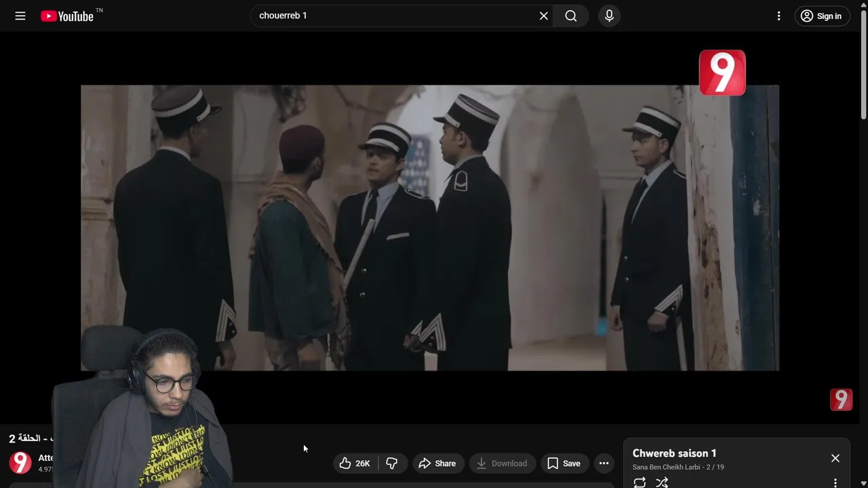
Task: Open the YouTube guide hamburger menu
Action: tap(20, 16)
